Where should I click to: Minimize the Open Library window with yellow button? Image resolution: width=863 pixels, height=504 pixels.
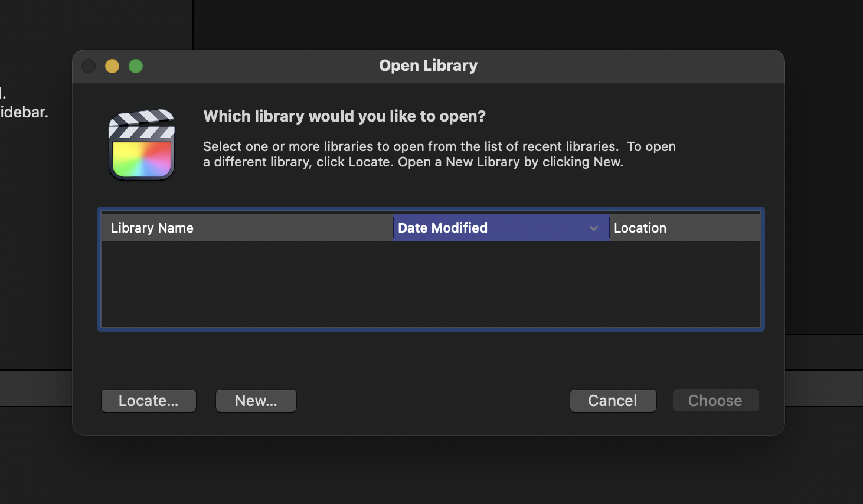pyautogui.click(x=112, y=66)
